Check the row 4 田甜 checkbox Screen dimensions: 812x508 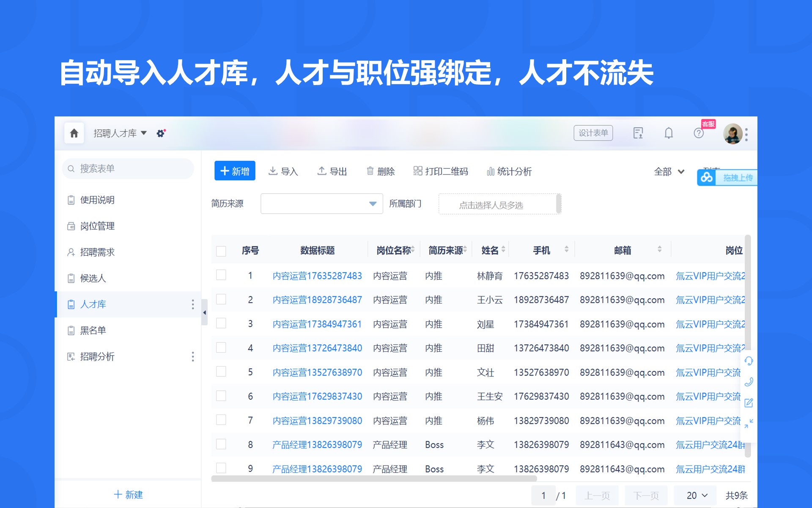tap(221, 348)
